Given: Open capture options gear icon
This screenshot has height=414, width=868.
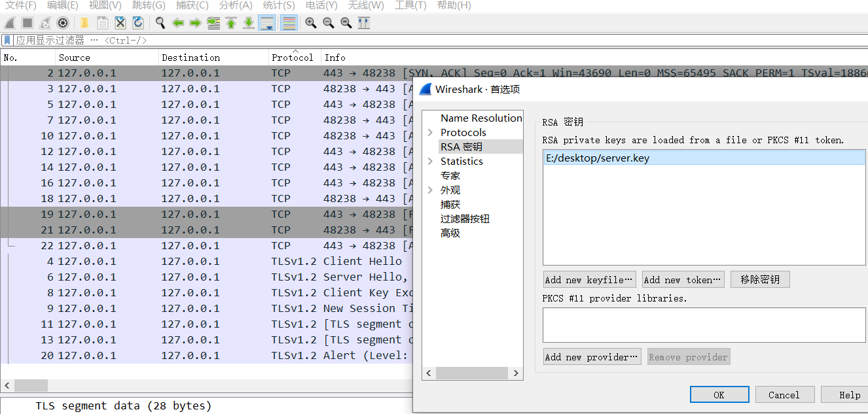Looking at the screenshot, I should [x=62, y=23].
